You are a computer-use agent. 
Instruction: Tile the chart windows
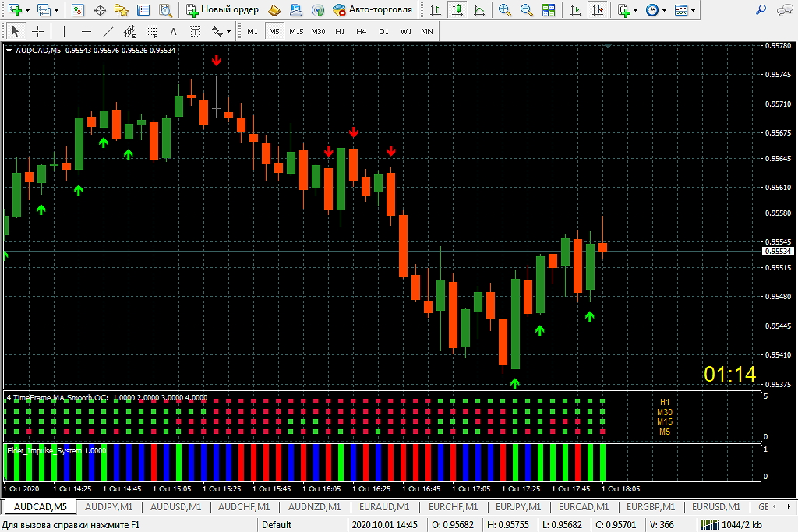pos(549,9)
